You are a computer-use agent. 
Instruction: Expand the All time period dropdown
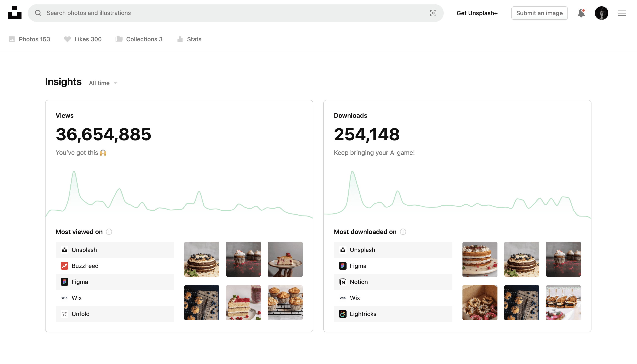coord(103,83)
